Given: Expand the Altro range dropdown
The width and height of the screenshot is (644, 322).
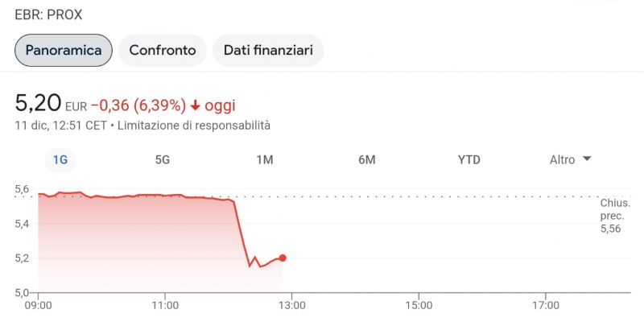Looking at the screenshot, I should [570, 159].
